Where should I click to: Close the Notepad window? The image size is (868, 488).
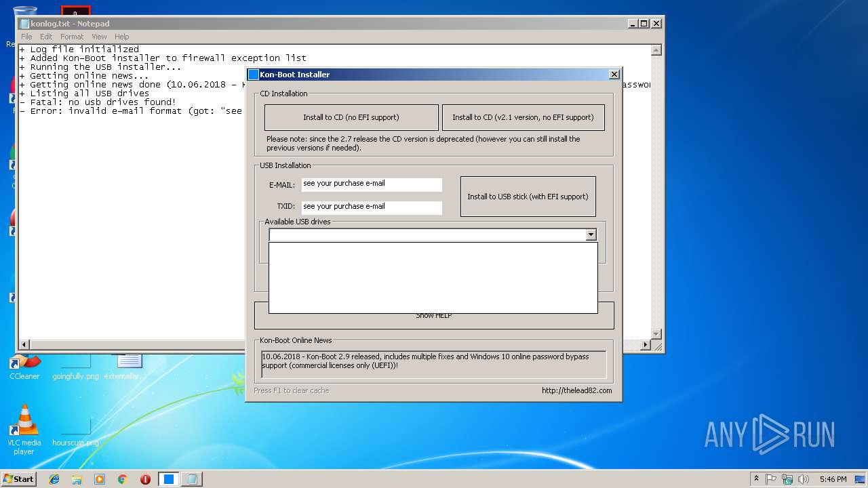656,23
